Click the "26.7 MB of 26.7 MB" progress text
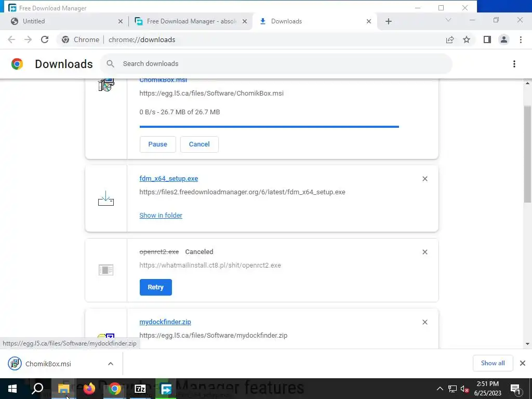 point(190,112)
